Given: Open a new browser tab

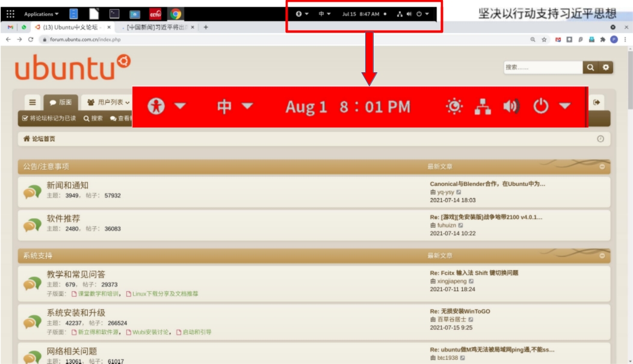Looking at the screenshot, I should pos(206,28).
